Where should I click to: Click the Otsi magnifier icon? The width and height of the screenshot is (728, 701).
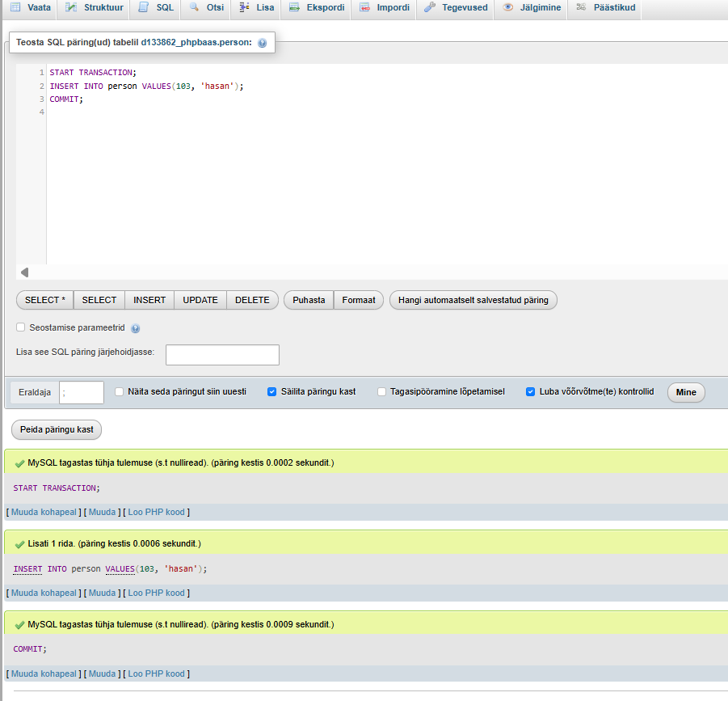click(194, 7)
